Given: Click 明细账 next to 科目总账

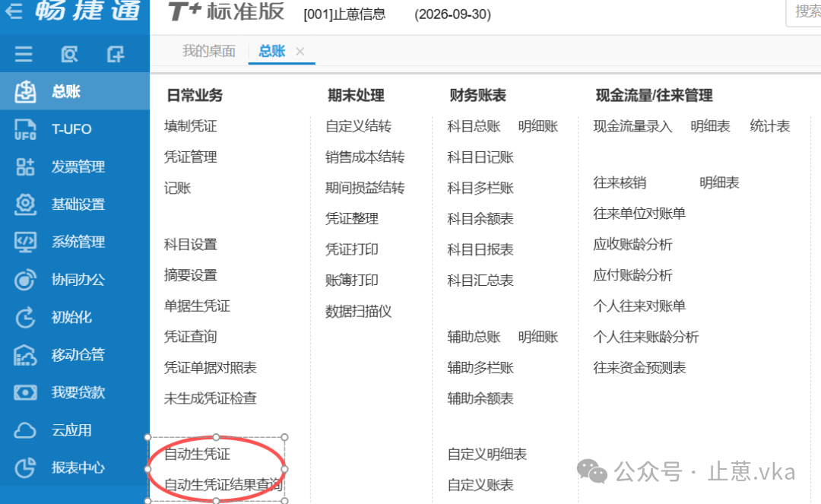Looking at the screenshot, I should point(538,126).
